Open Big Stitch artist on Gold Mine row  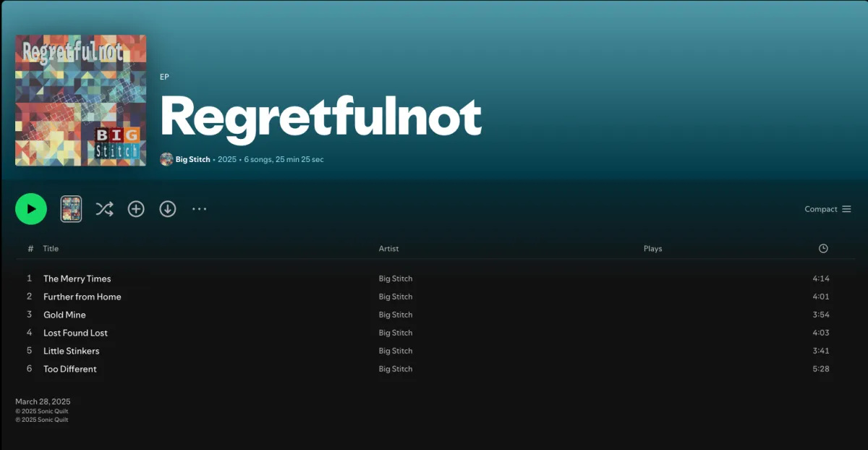396,315
